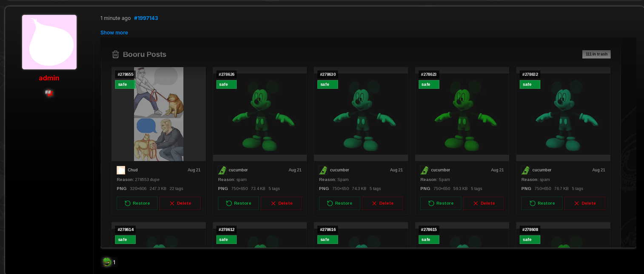
Task: Click the 111 in trash badge
Action: pos(596,54)
